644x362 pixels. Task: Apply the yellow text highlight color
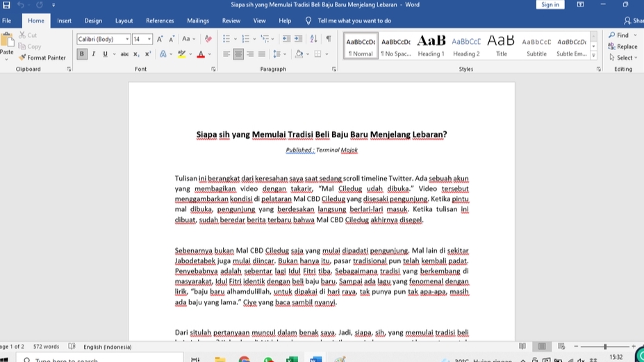[181, 54]
